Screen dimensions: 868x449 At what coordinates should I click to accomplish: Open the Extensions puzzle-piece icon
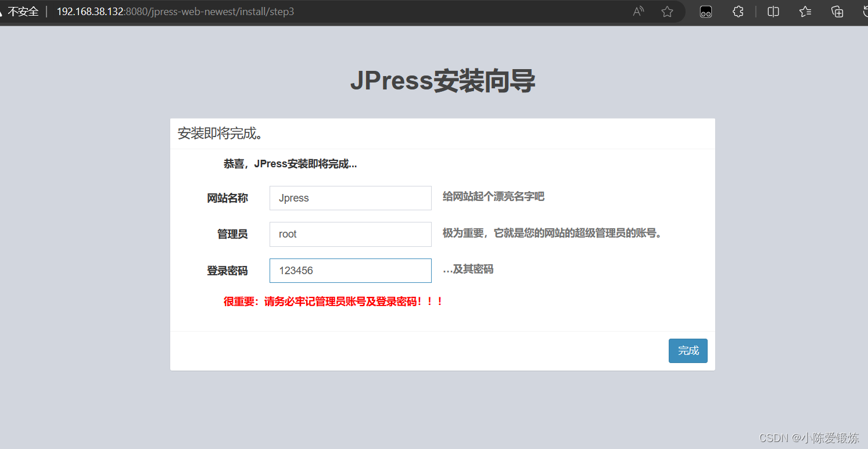click(x=737, y=11)
